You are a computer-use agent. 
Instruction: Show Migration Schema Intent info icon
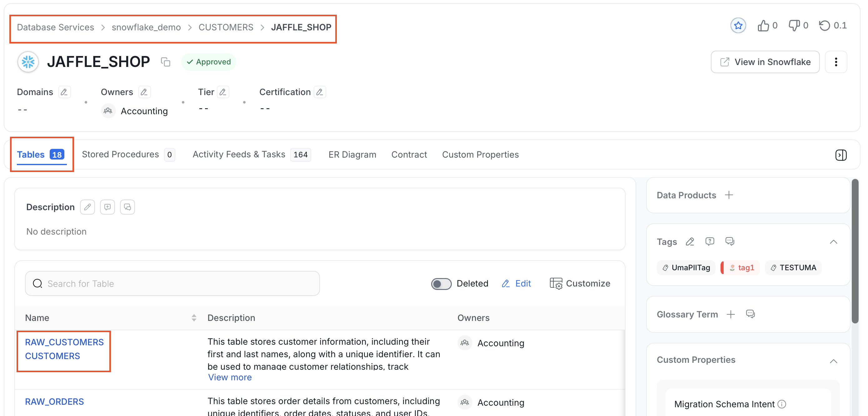[782, 404]
